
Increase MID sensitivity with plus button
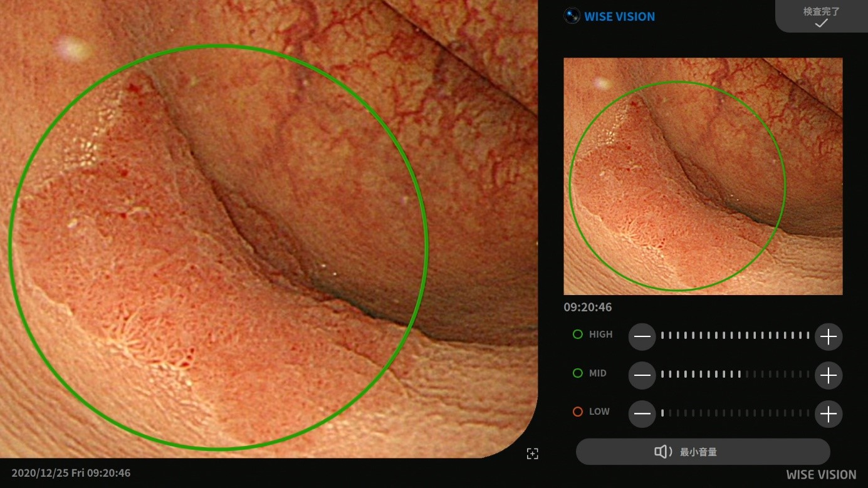[829, 375]
